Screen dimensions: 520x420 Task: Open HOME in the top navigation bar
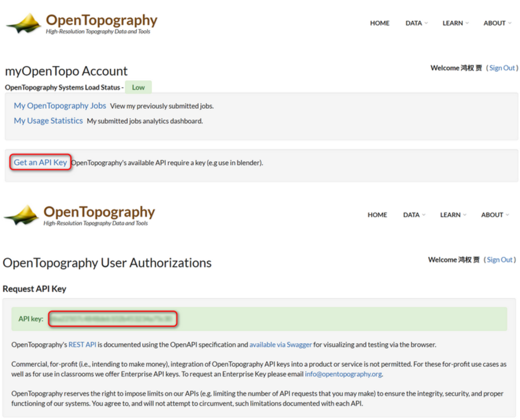click(380, 23)
